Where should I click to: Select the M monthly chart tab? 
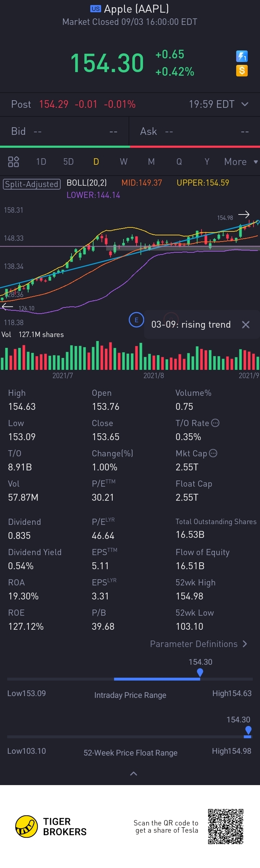point(151,162)
